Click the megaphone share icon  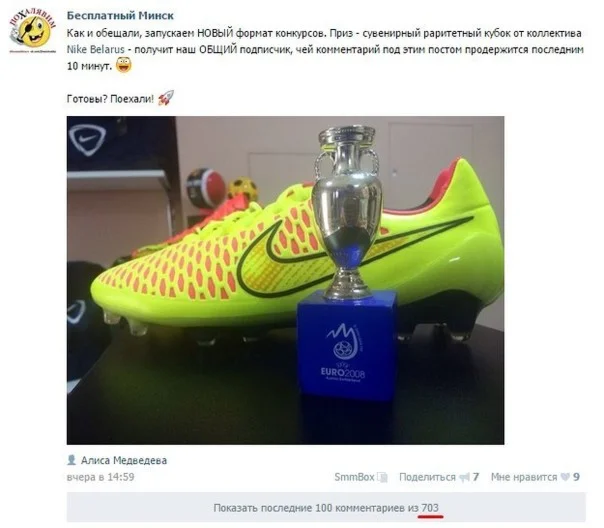(464, 478)
